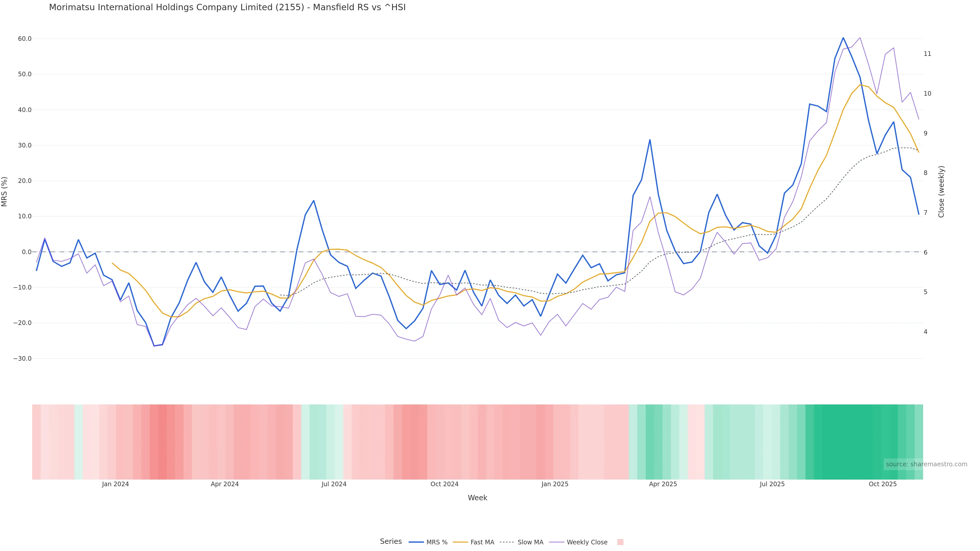Click the blue MRS % legend line icon
This screenshot has height=551, width=980.
(x=416, y=542)
